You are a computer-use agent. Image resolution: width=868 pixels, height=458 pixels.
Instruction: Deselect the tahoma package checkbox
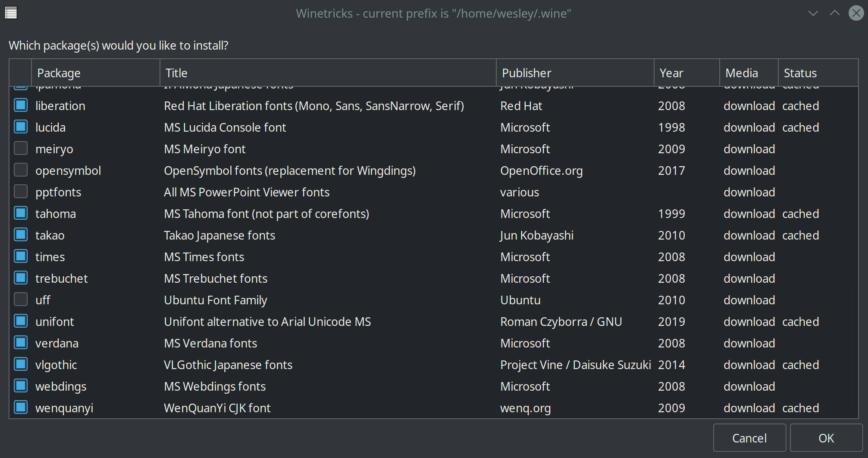tap(21, 213)
